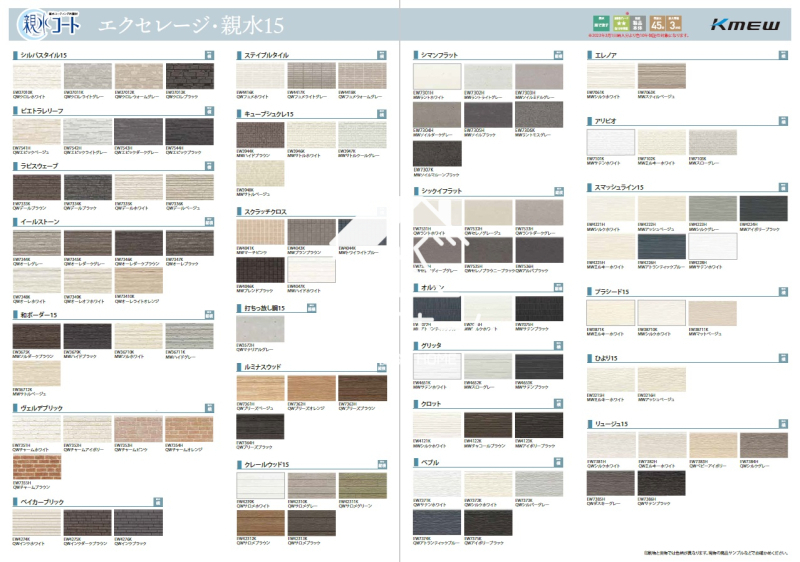Click the icon beside the シルバスタイル15 heading
The width and height of the screenshot is (800, 562).
tap(208, 55)
